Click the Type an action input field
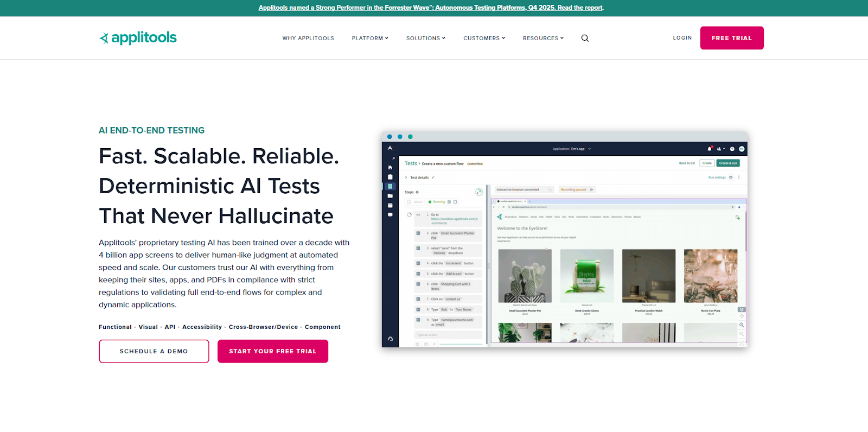 (x=448, y=335)
